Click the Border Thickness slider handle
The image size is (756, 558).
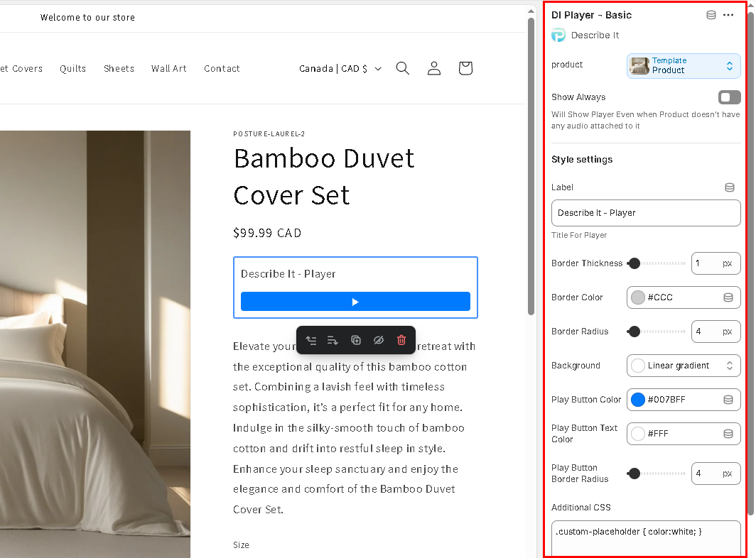(634, 263)
